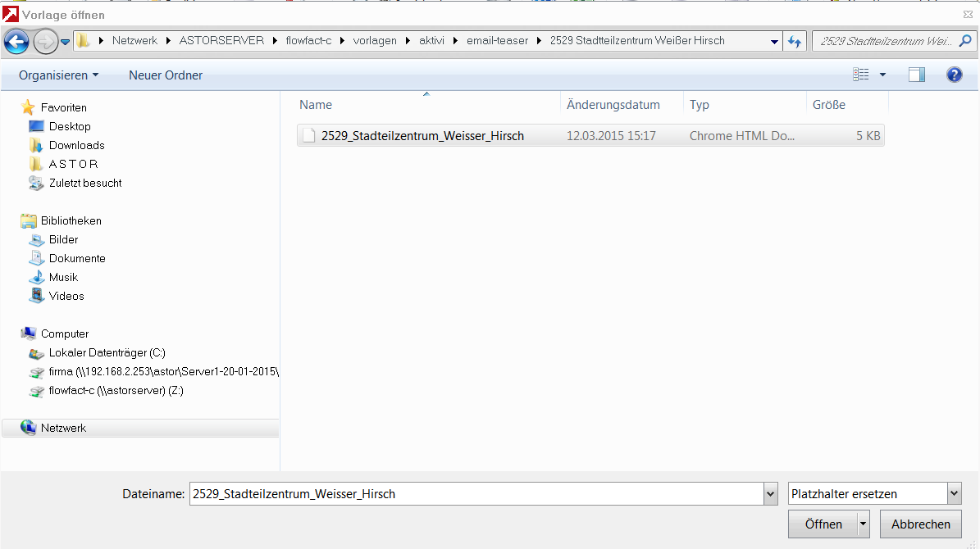Toggle the preview pane icon
The height and width of the screenshot is (549, 980).
pyautogui.click(x=916, y=75)
